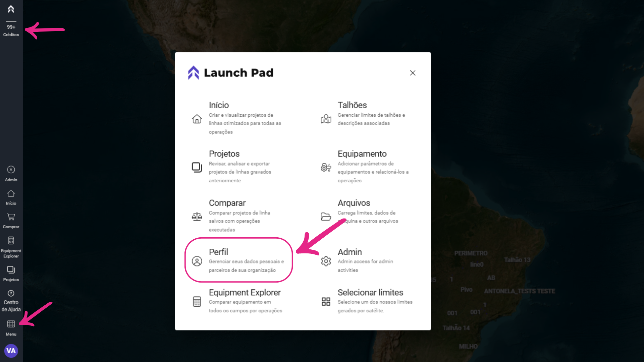Click the app logo at top of sidebar

[x=11, y=9]
